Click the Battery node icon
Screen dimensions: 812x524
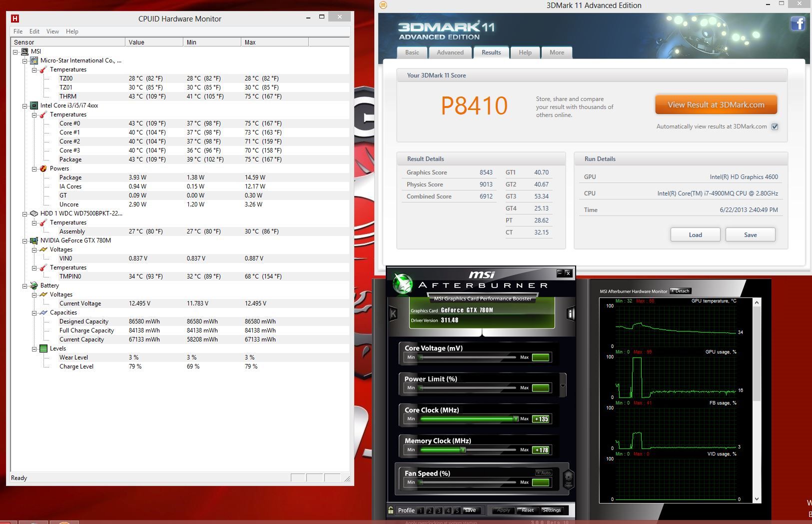34,285
